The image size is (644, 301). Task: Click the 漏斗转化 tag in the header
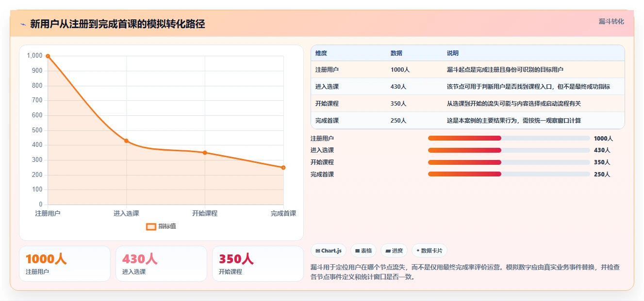611,21
